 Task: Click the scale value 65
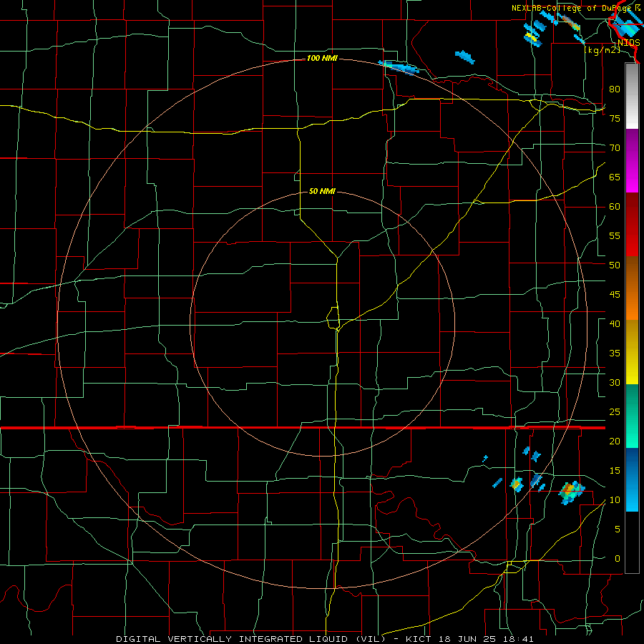615,177
